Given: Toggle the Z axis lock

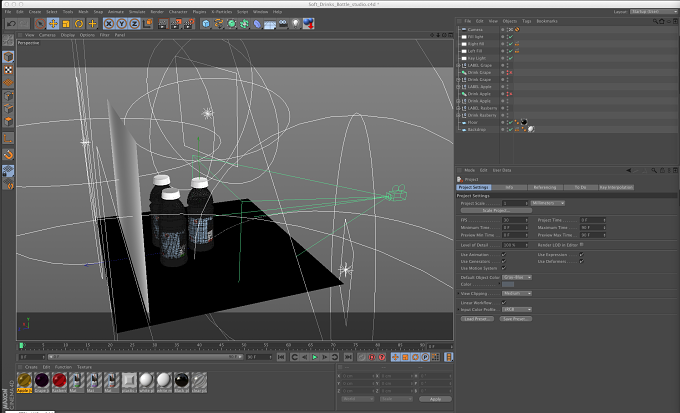Looking at the screenshot, I should pos(134,23).
